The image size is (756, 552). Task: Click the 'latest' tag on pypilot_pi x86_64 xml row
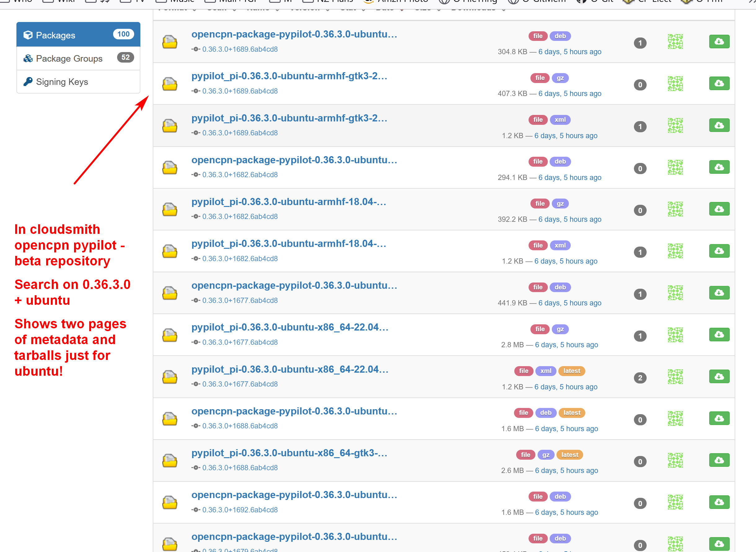point(572,371)
